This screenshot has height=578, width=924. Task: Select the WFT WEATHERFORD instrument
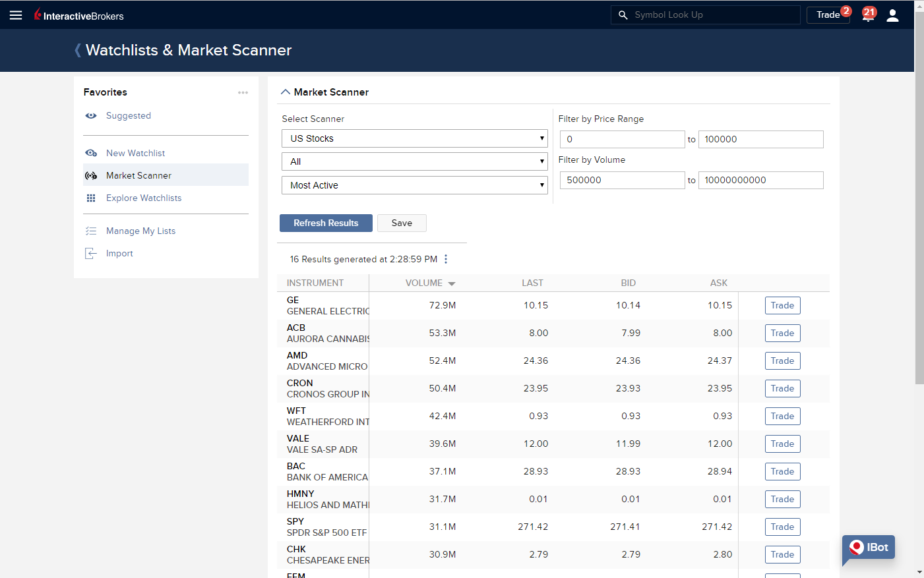tap(327, 417)
